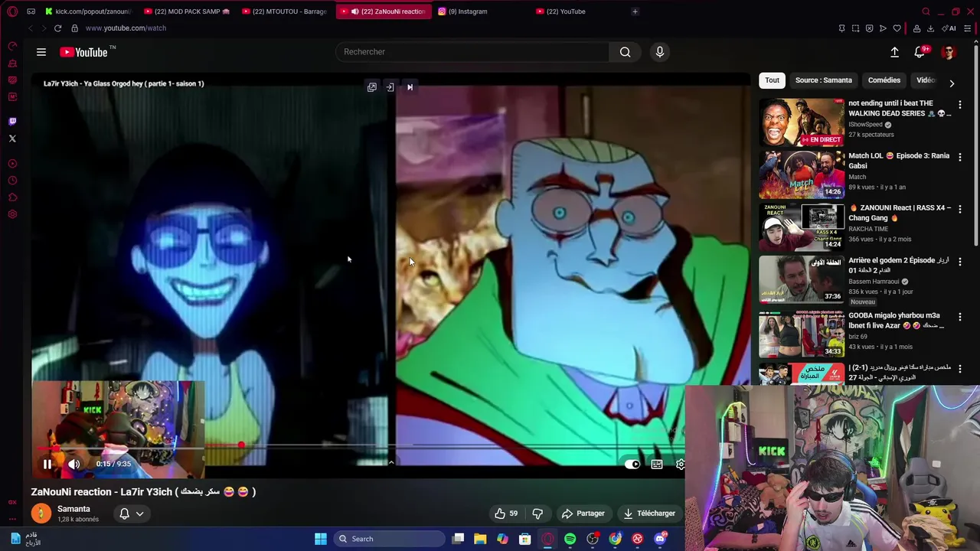Open Windows Start menu on taskbar
The width and height of the screenshot is (980, 551).
pos(321,539)
